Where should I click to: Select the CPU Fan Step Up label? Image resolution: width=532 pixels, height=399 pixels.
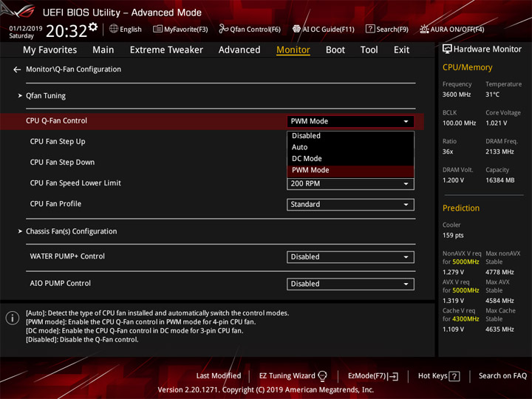coord(58,141)
